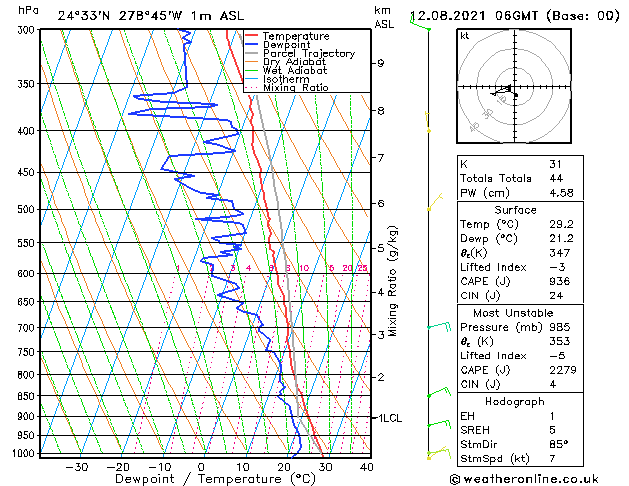Click the Mixing Ratio (g/kg) vertical axis title
629x486 pixels.
coord(392,281)
